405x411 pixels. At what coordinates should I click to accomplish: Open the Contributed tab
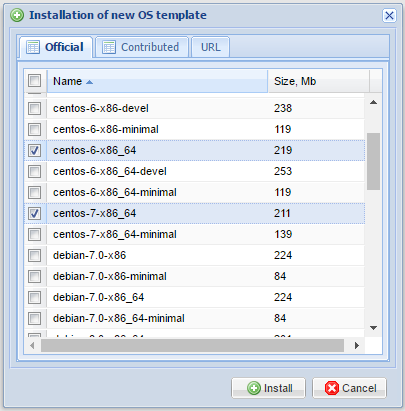(142, 47)
